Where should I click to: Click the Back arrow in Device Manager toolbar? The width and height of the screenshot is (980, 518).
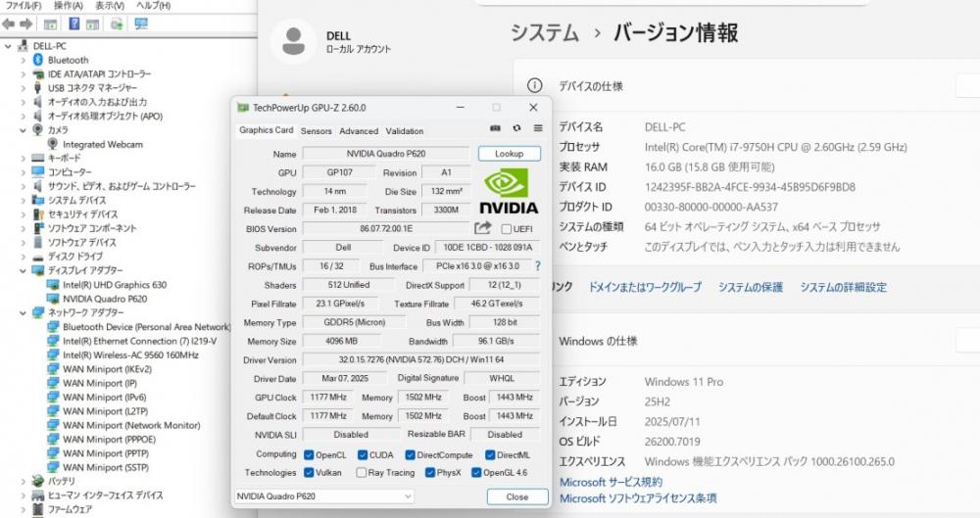[8, 24]
